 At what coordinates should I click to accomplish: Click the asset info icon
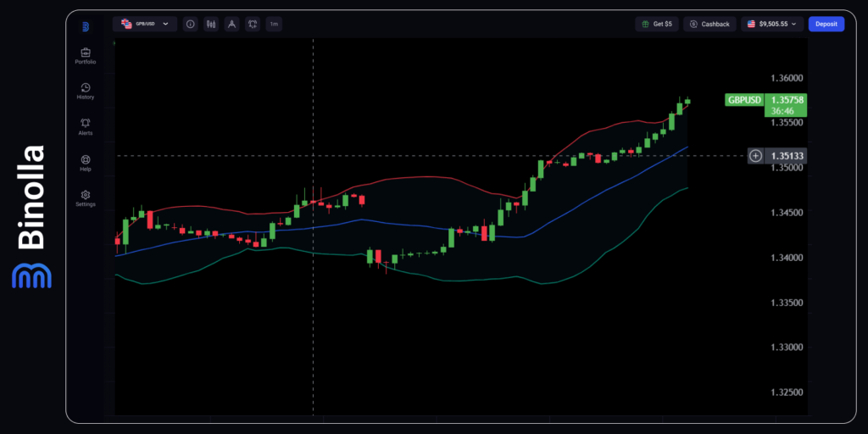click(191, 24)
